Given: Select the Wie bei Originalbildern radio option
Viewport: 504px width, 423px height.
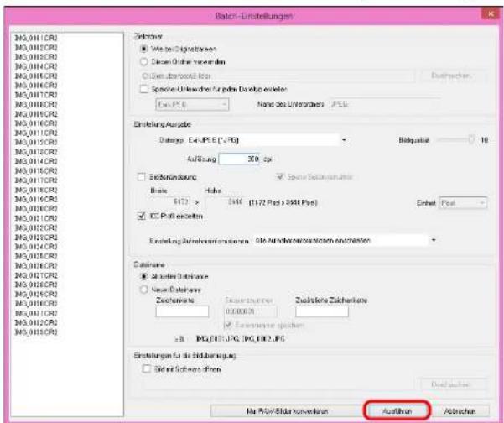Looking at the screenshot, I should [143, 49].
